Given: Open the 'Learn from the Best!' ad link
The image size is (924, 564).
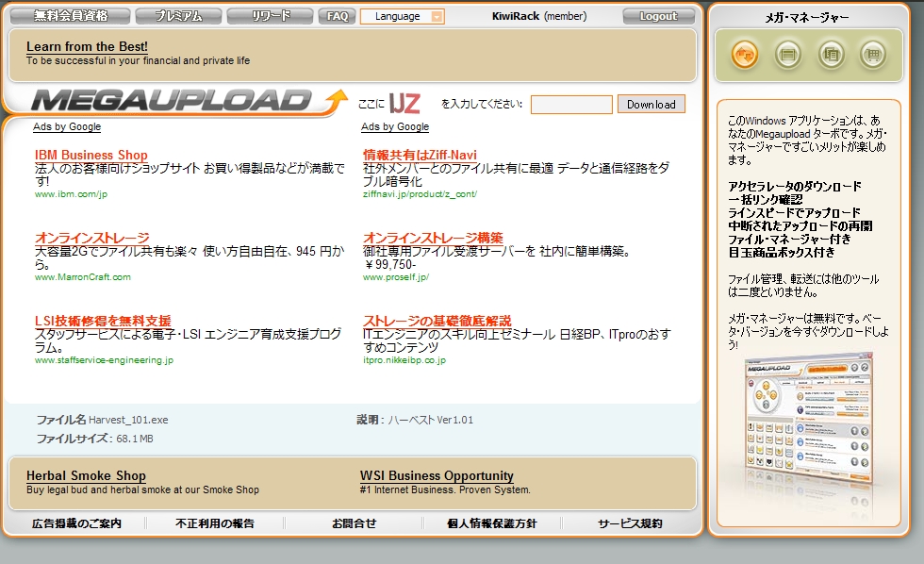Looking at the screenshot, I should (x=87, y=46).
